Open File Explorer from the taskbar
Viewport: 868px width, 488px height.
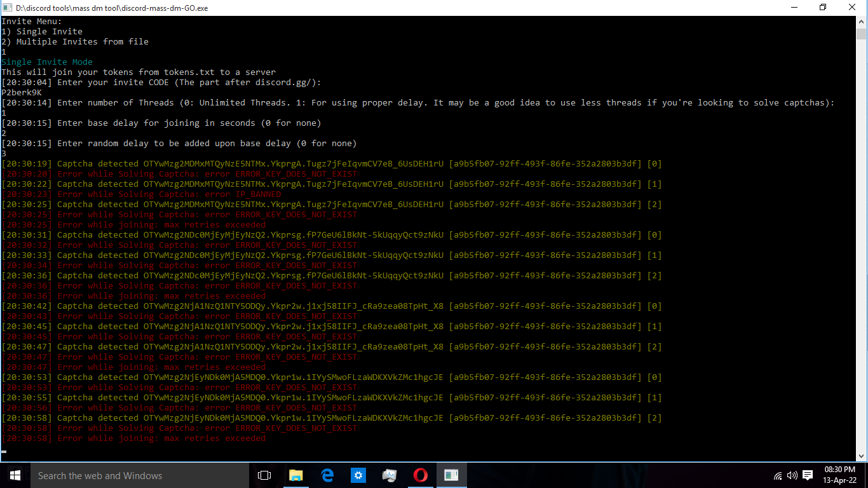click(x=295, y=475)
